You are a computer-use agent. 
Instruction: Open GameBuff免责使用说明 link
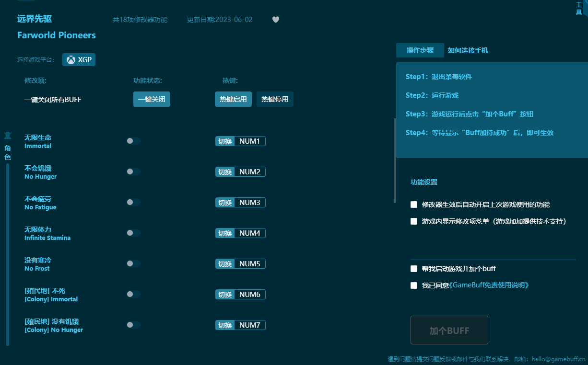[x=489, y=285]
